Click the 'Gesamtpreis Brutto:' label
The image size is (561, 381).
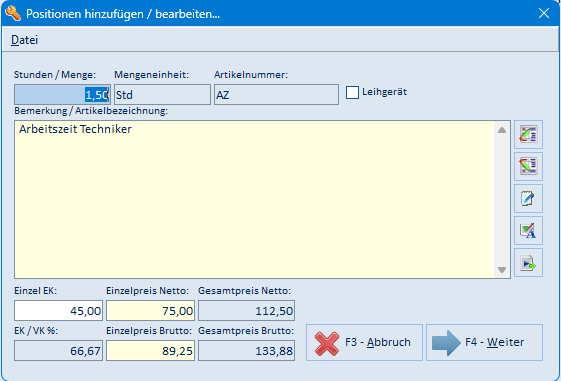click(246, 331)
